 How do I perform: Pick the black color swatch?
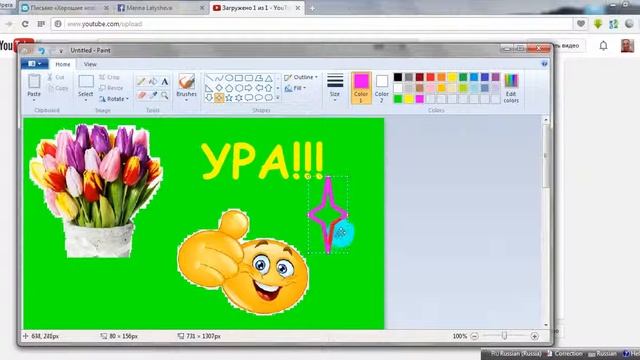[x=398, y=77]
